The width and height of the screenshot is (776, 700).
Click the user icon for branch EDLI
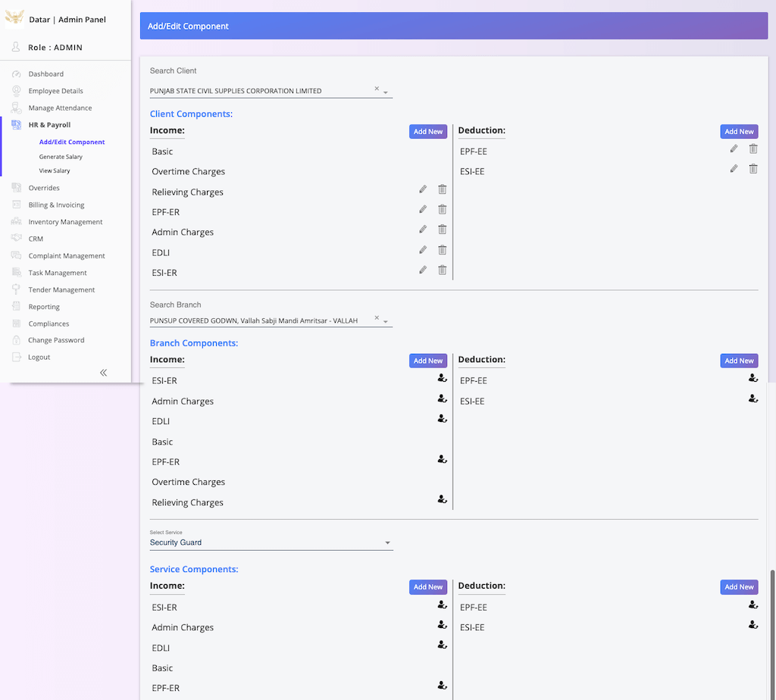pyautogui.click(x=443, y=418)
